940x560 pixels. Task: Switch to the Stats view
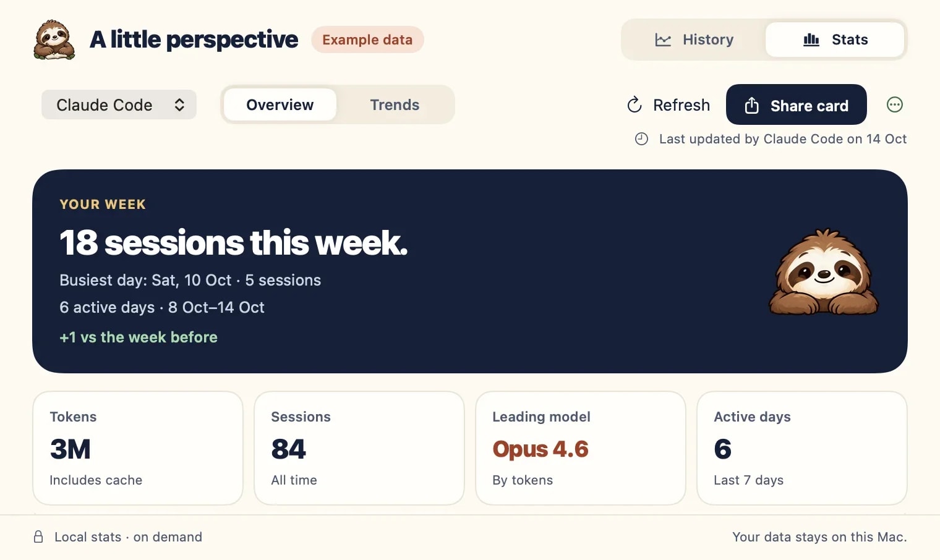click(x=835, y=40)
